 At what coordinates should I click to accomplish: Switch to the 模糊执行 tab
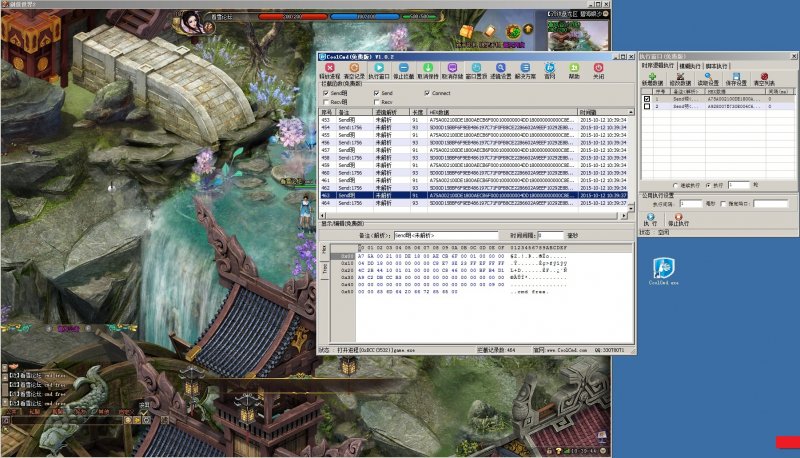[690, 66]
